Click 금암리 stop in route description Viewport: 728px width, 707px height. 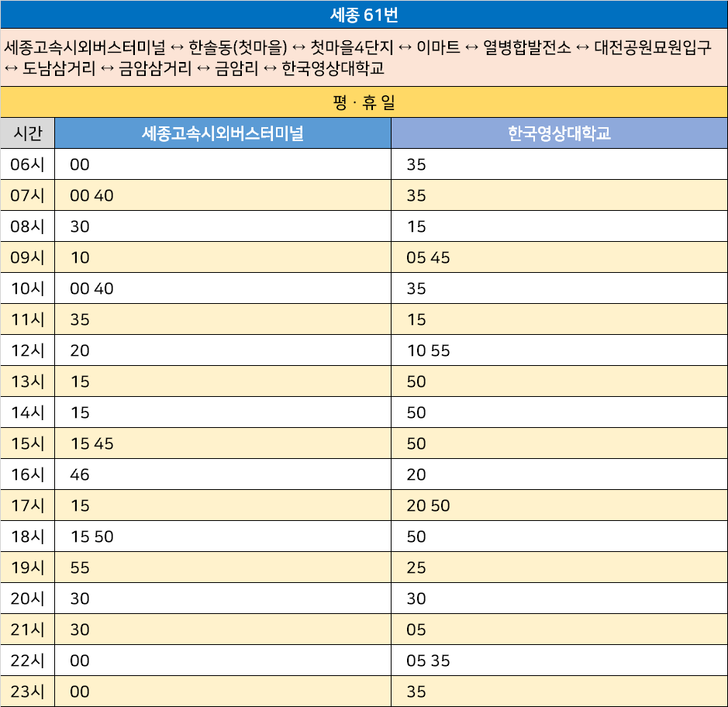[x=236, y=68]
